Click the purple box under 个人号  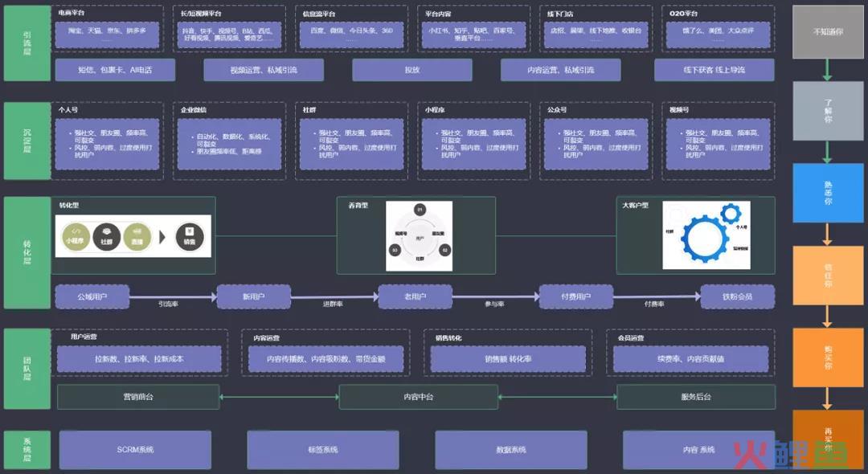point(108,144)
